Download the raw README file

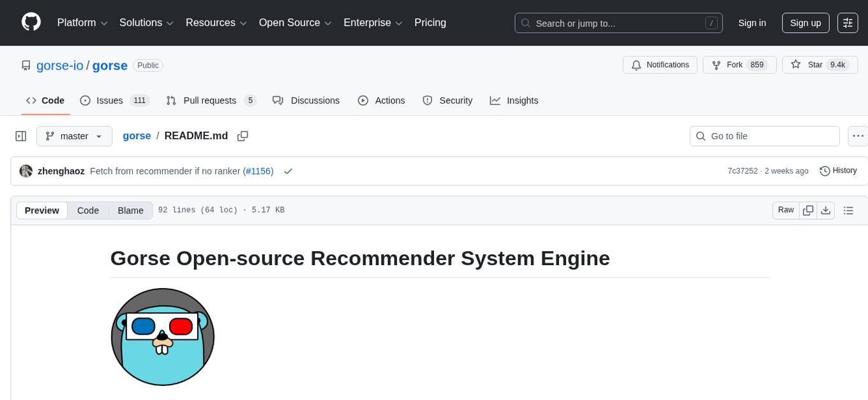pyautogui.click(x=825, y=210)
